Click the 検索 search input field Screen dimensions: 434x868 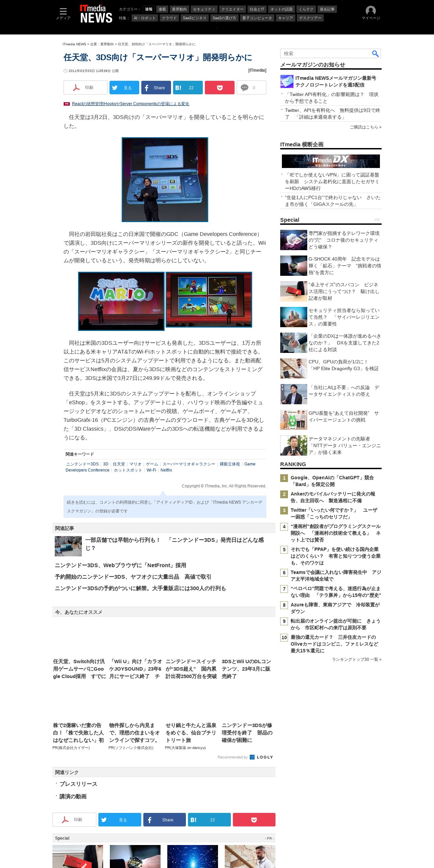pos(326,53)
